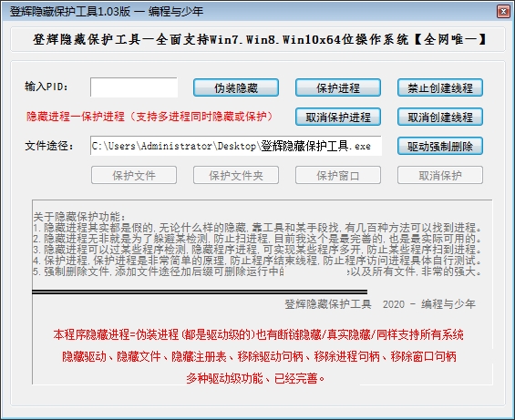Focus the 输入PID input field
Viewport: 515px width, 420px height.
tap(134, 87)
